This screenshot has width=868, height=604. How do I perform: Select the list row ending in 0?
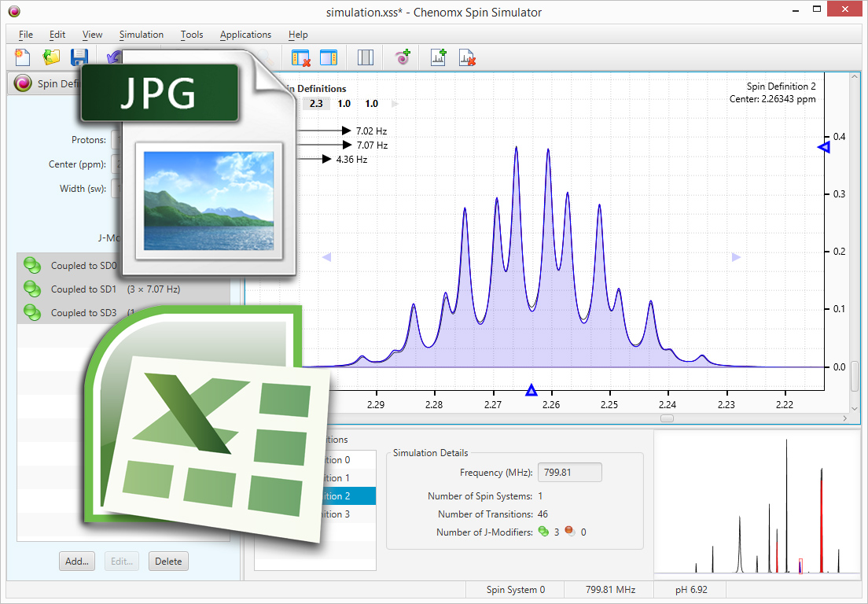(x=315, y=460)
